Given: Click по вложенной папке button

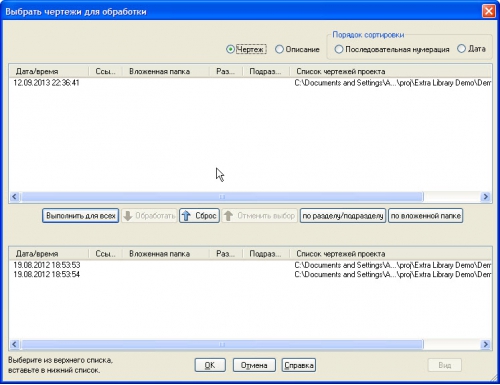Looking at the screenshot, I should pos(426,216).
